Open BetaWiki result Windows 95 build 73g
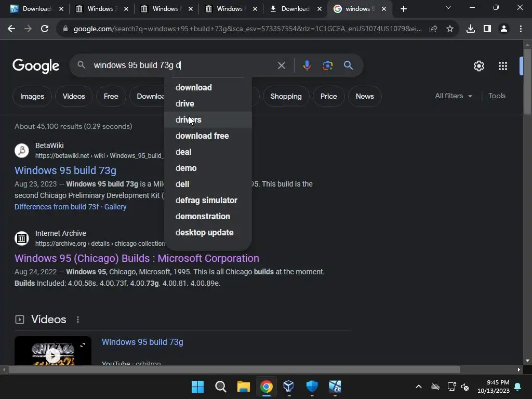532x399 pixels. [x=65, y=170]
